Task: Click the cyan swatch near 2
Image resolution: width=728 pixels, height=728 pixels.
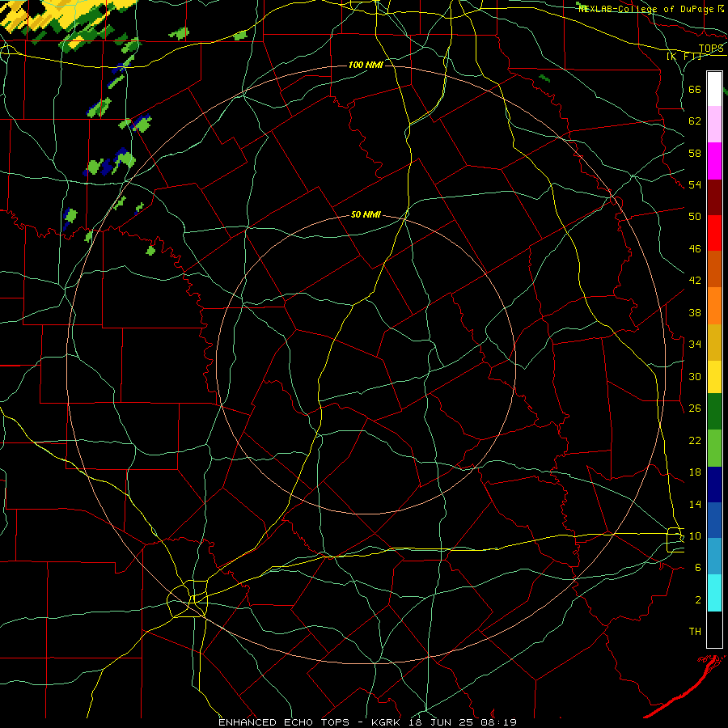Action: click(714, 593)
